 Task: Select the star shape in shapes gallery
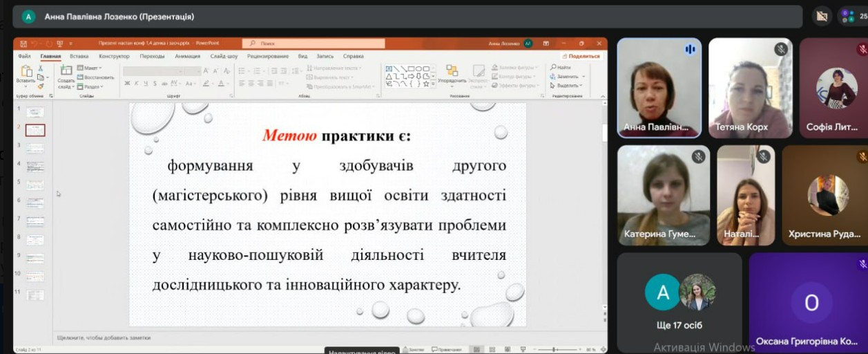pyautogui.click(x=425, y=84)
